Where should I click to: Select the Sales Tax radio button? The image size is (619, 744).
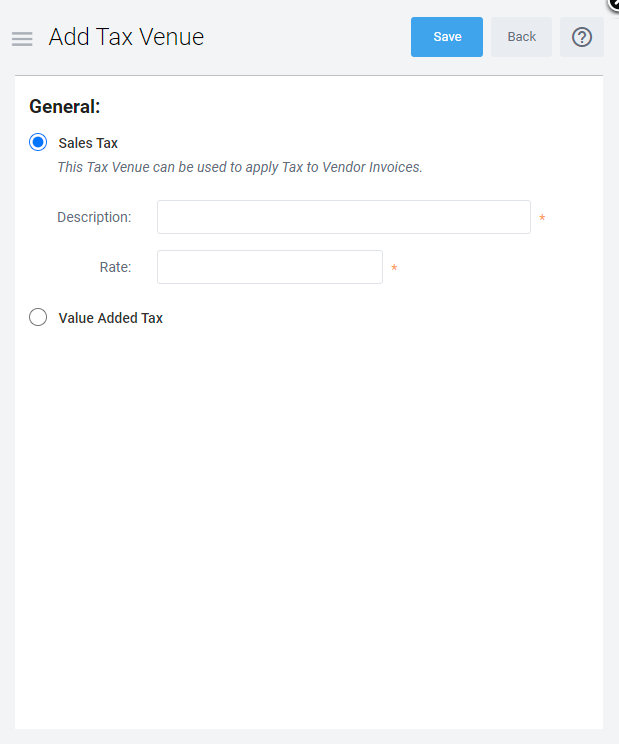38,143
